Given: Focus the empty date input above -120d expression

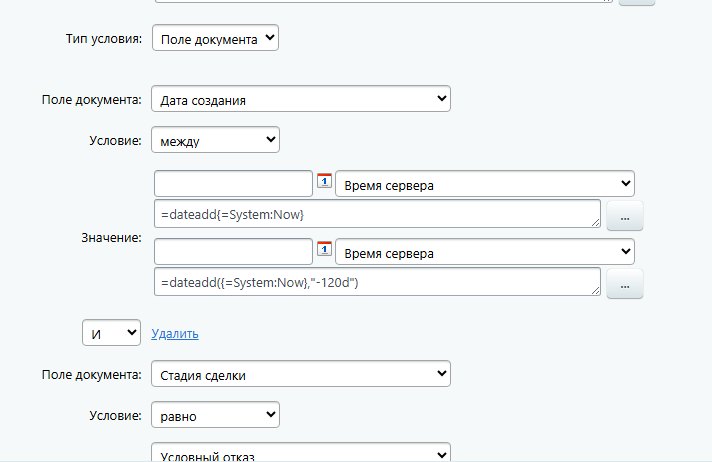Looking at the screenshot, I should (x=234, y=252).
